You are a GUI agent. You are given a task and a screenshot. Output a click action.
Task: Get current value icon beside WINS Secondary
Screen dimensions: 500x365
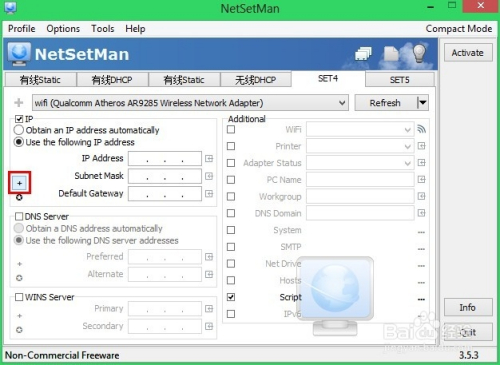pyautogui.click(x=209, y=326)
